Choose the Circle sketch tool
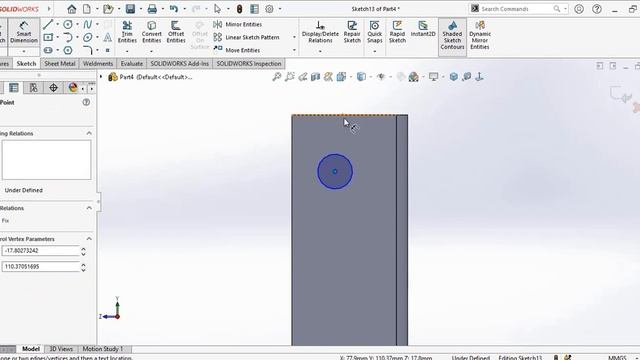Screen dimensions: 640x360 [x=68, y=24]
